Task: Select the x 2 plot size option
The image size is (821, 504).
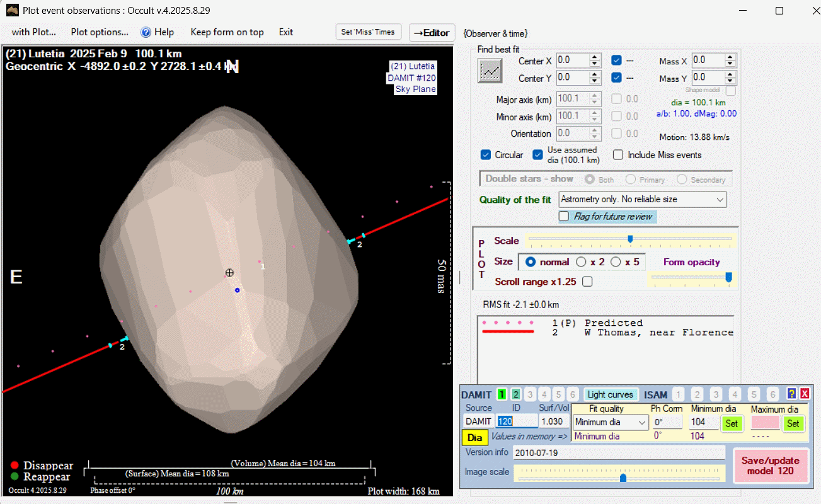Action: click(581, 262)
